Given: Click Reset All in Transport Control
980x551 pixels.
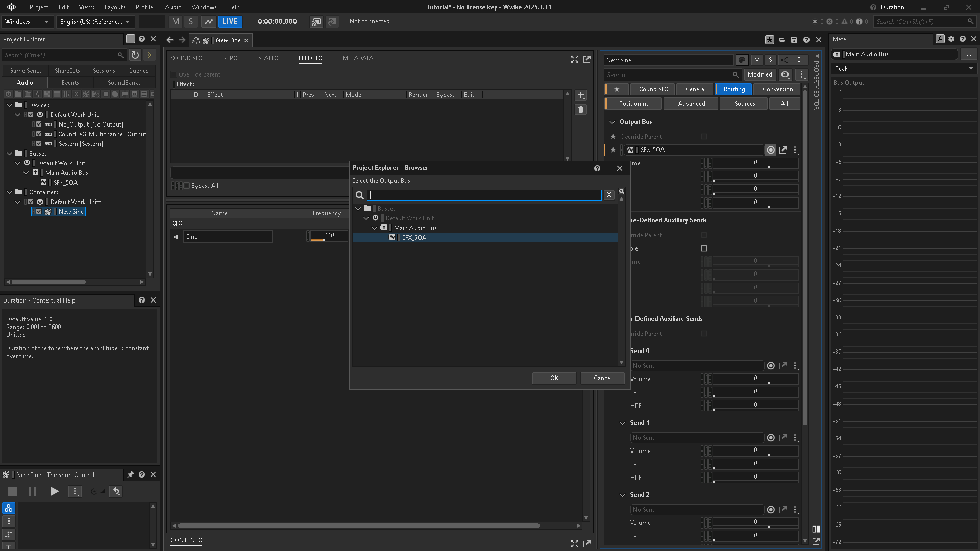Looking at the screenshot, I should pyautogui.click(x=116, y=491).
